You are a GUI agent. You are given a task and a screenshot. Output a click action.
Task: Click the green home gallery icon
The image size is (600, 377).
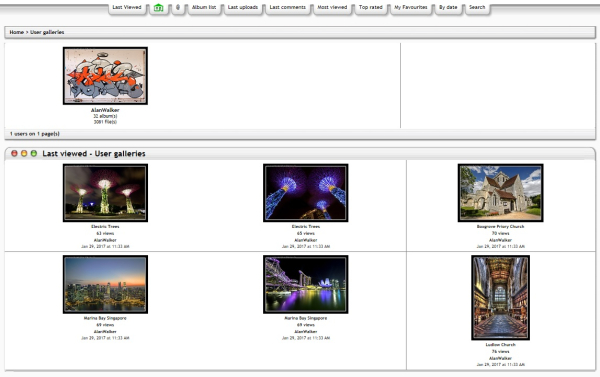coord(158,8)
